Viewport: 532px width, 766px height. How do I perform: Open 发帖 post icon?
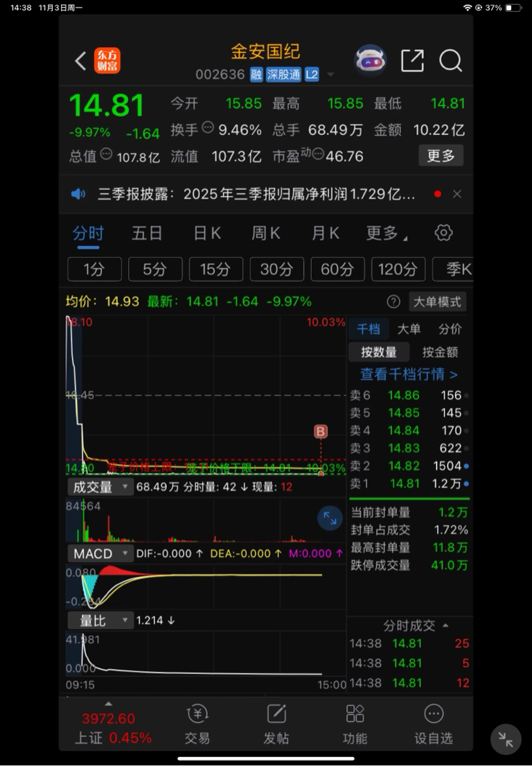click(x=276, y=724)
